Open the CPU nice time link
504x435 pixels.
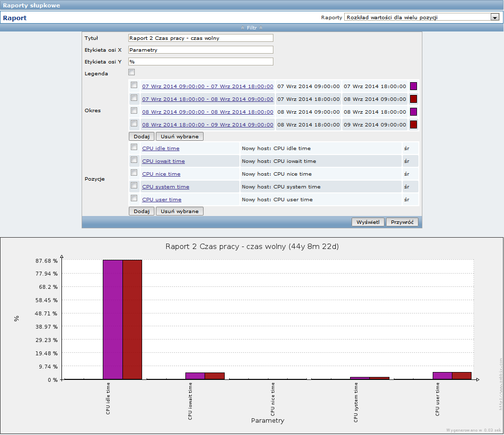coord(161,174)
